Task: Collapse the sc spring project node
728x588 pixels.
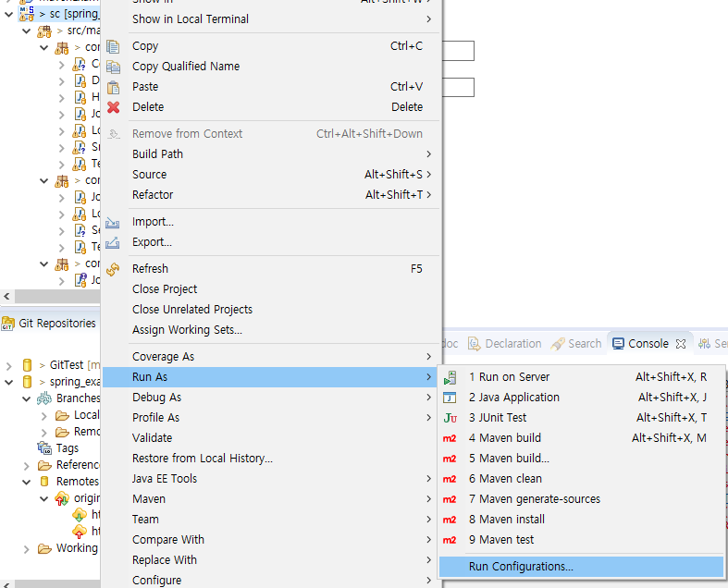Action: click(8, 15)
